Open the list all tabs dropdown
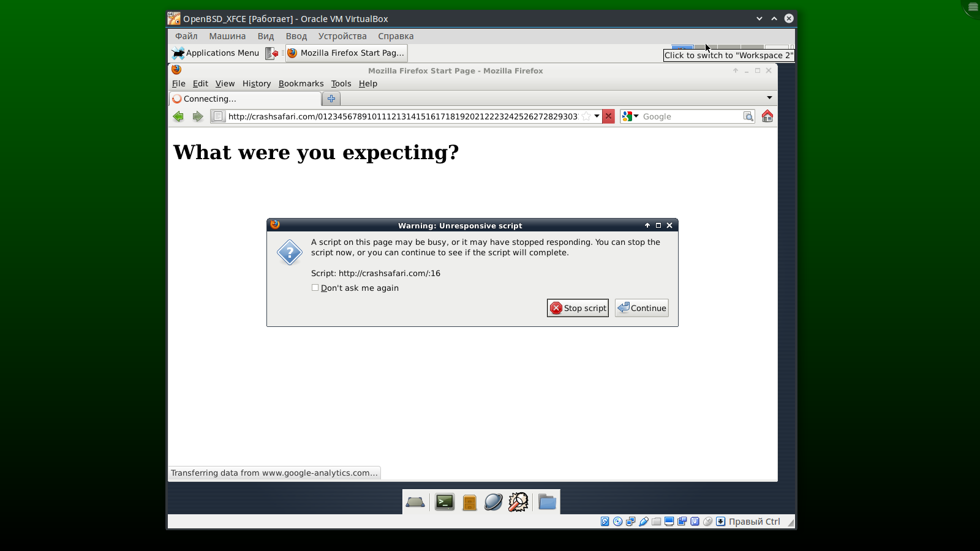 tap(769, 98)
